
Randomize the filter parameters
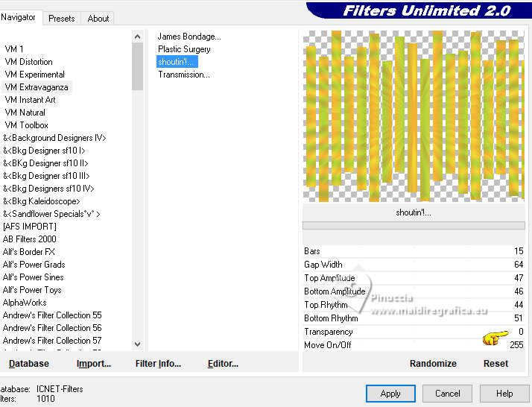433,364
